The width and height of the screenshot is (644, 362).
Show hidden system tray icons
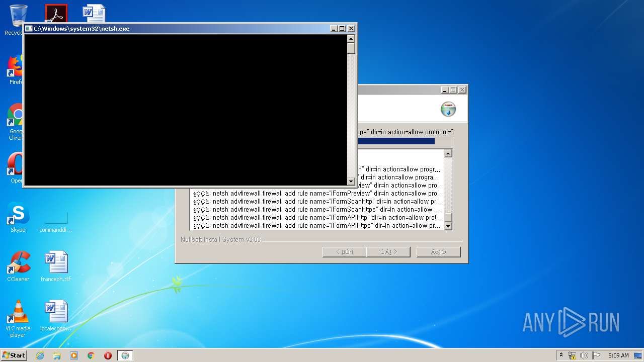(x=561, y=355)
